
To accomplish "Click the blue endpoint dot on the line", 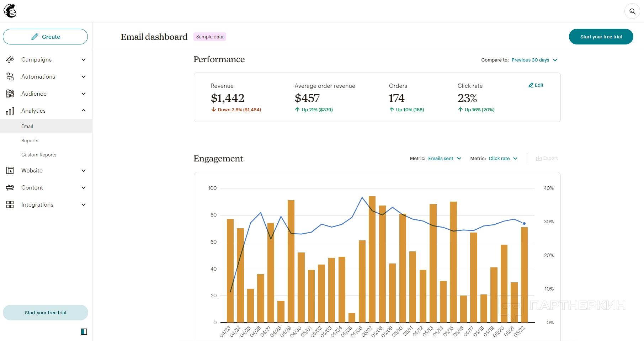I will point(524,223).
